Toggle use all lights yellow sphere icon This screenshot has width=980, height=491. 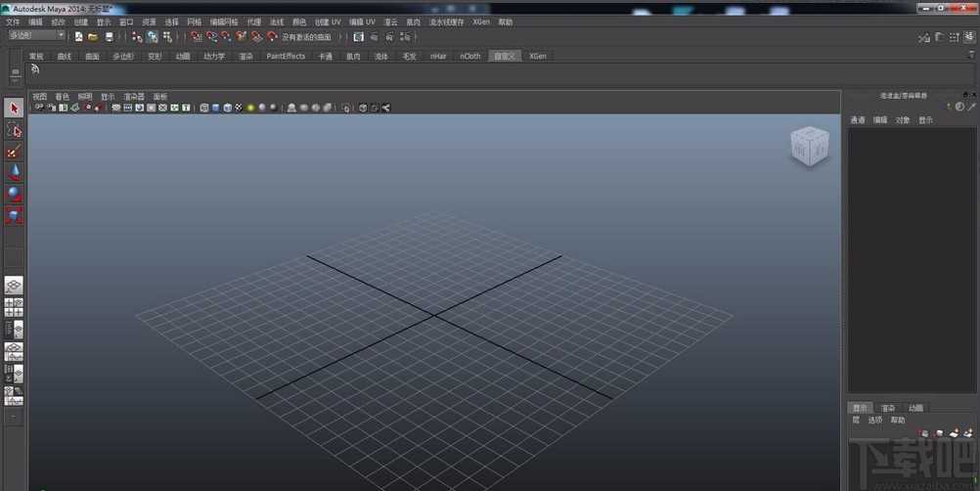250,108
